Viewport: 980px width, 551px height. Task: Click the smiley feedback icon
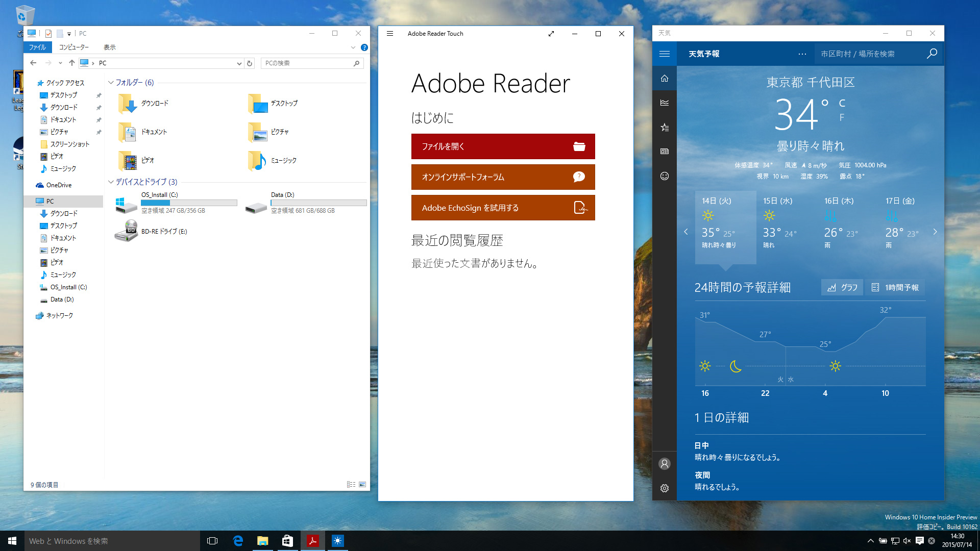click(664, 176)
